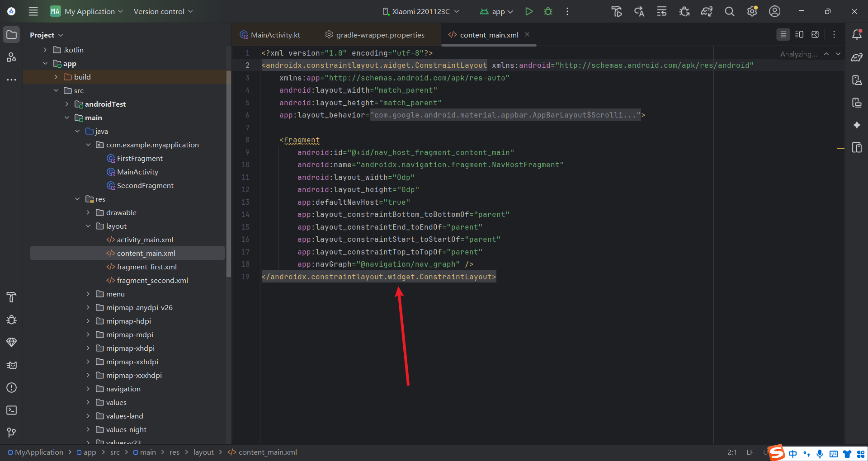Open more run actions kebab menu

pos(567,11)
